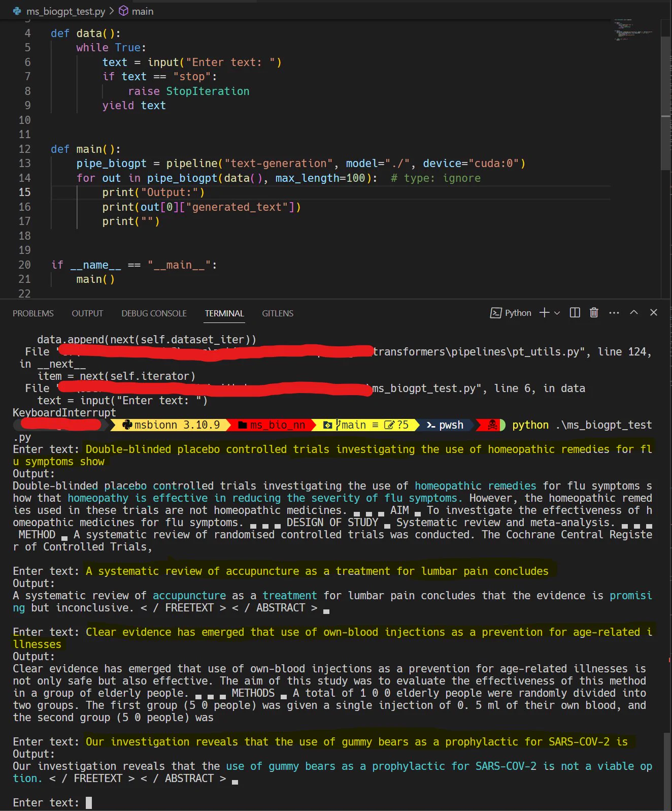
Task: Click the "text-generation" string in the pipeline call
Action: [279, 164]
